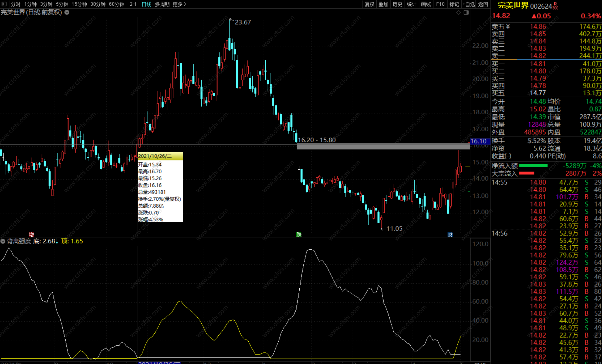The height and width of the screenshot is (364, 602).
Task: Click the R300 badge beside stock code
Action: click(555, 6)
